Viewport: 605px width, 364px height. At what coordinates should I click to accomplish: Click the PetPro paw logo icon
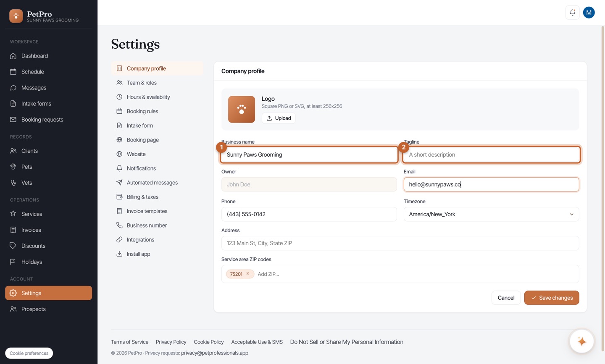point(16,16)
